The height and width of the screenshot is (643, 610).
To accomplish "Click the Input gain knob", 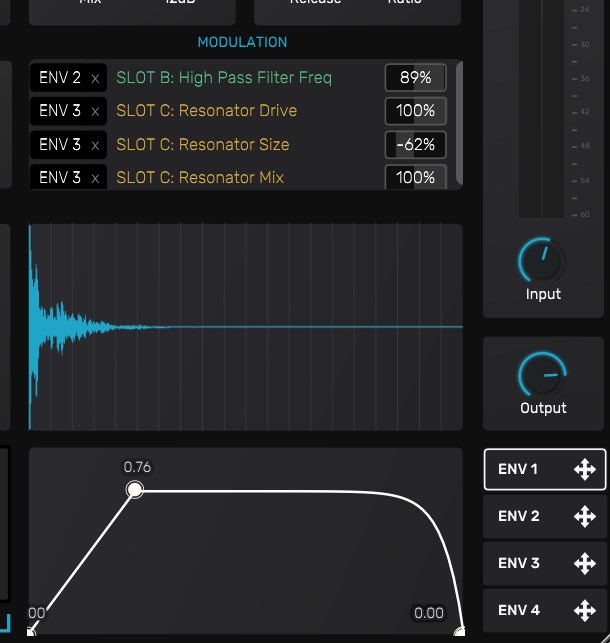I will pyautogui.click(x=543, y=262).
